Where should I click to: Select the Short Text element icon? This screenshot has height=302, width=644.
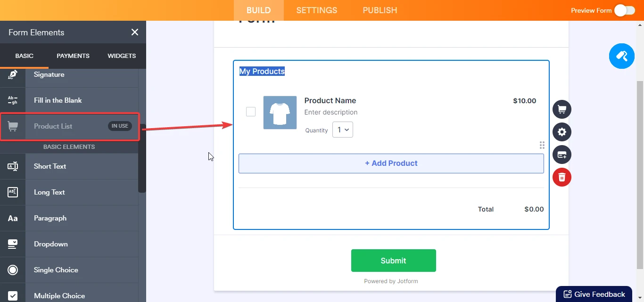point(12,166)
